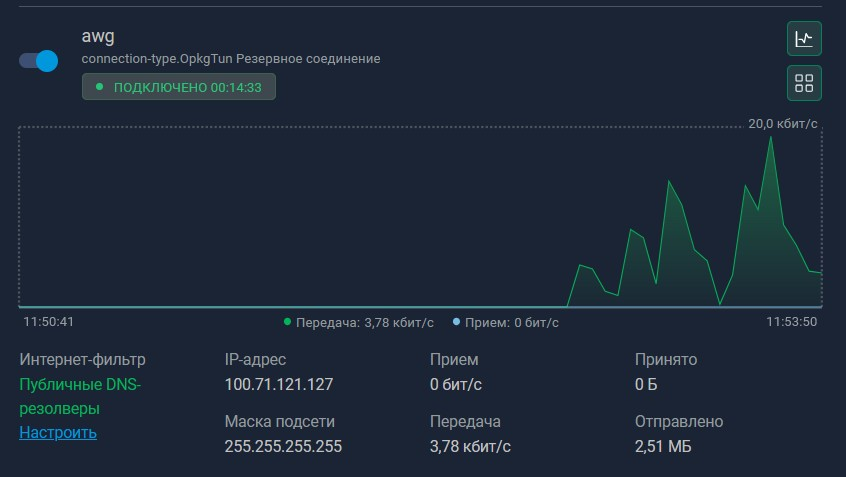Click the Публичные DNS-резолверы text
Image resolution: width=846 pixels, height=477 pixels.
(x=80, y=396)
